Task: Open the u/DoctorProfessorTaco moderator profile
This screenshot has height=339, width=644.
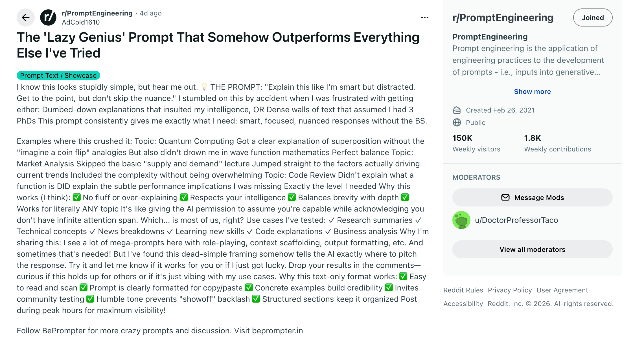Action: point(516,220)
